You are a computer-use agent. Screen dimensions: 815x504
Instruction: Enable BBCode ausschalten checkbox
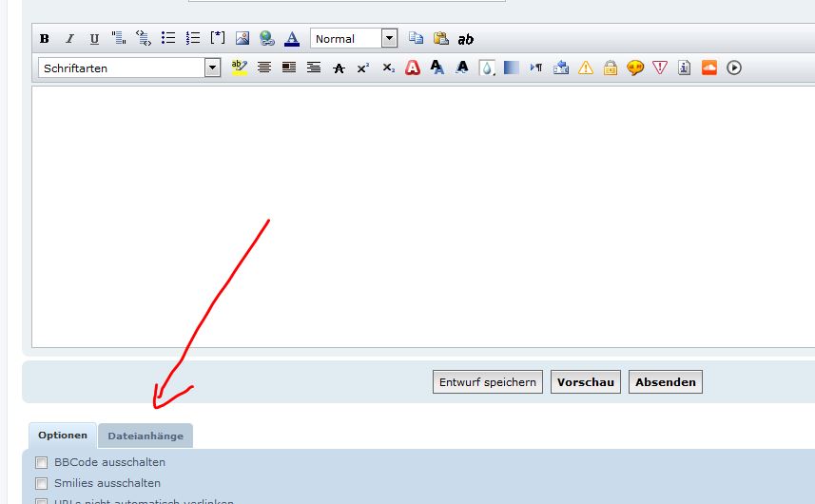click(42, 463)
